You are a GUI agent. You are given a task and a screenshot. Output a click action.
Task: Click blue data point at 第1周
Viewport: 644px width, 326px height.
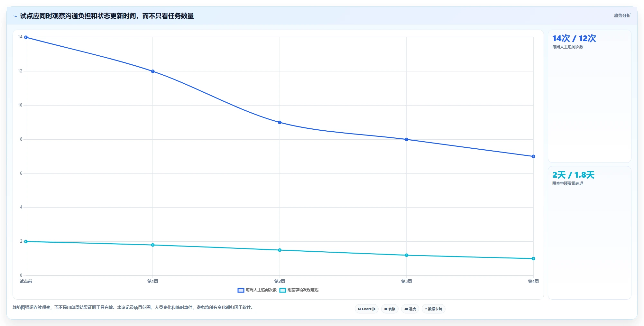pyautogui.click(x=153, y=71)
